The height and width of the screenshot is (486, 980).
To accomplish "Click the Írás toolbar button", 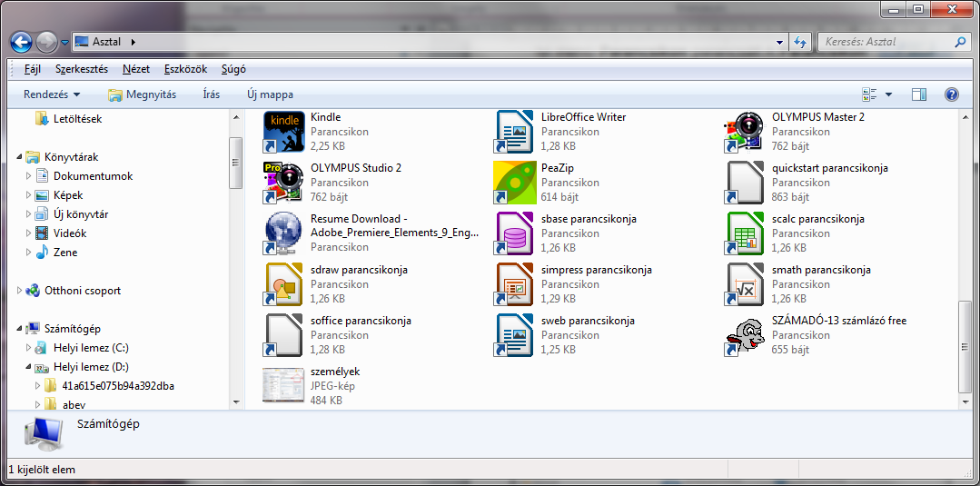I will tap(212, 94).
